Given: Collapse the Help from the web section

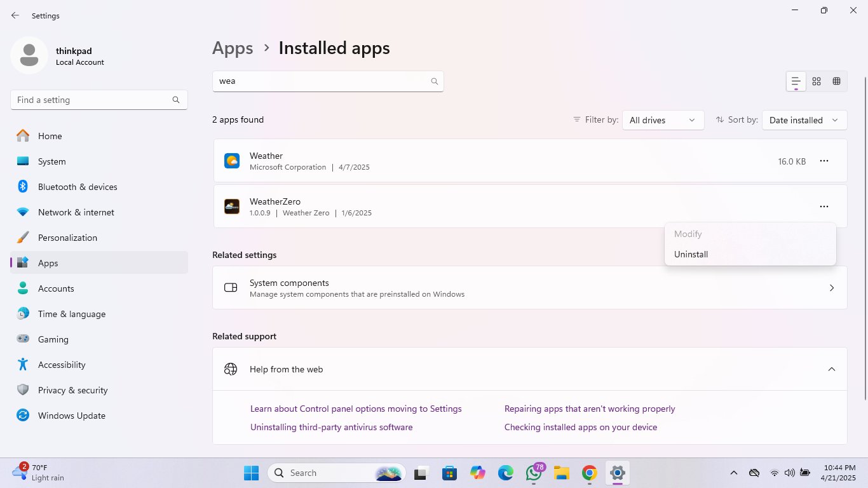Looking at the screenshot, I should (x=832, y=369).
